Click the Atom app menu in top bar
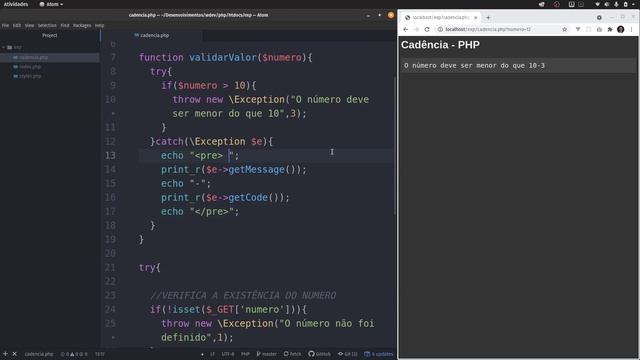Viewport: 640px width, 360px height. 51,4
